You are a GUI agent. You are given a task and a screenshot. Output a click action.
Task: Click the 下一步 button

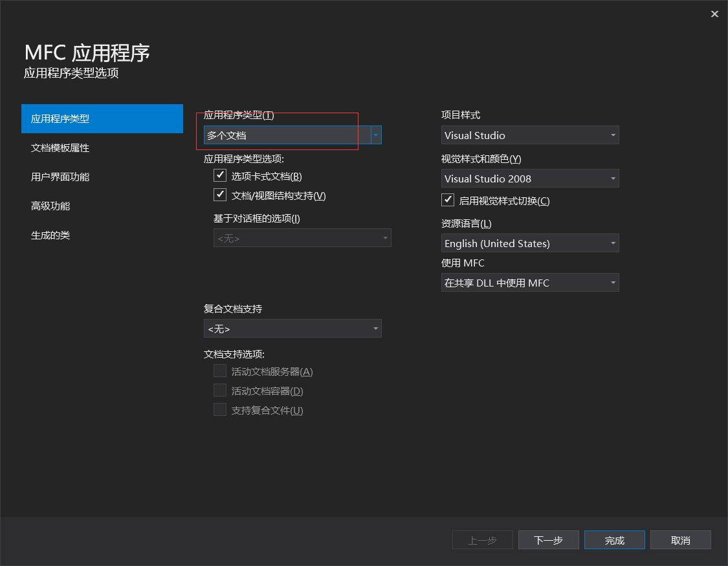point(548,540)
